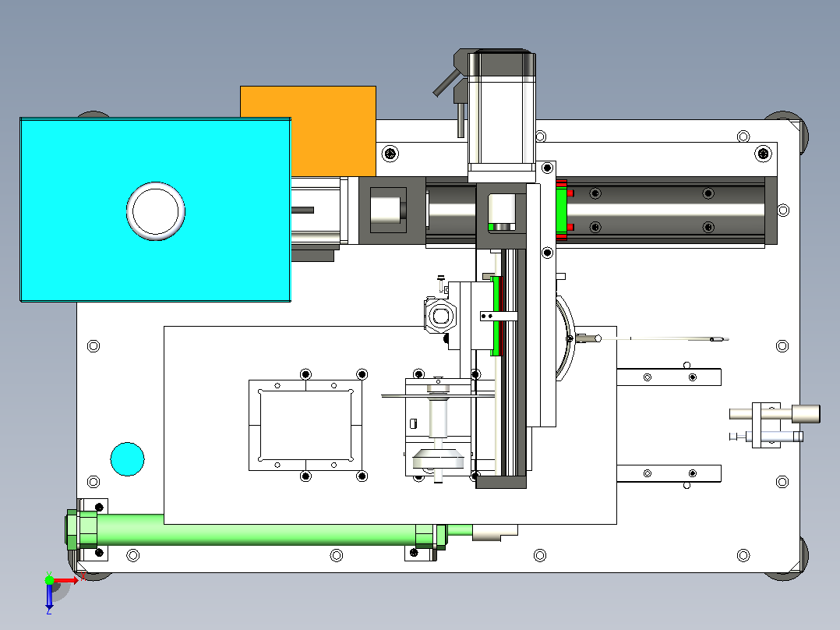The width and height of the screenshot is (840, 630).
Task: Select the thin needle probe on the right
Action: click(664, 338)
